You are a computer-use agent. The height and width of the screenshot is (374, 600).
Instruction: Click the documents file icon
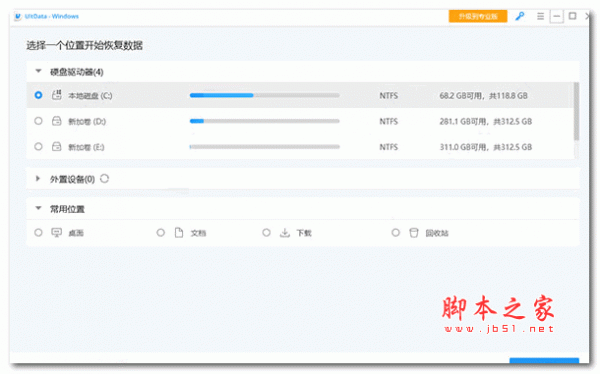pos(179,232)
